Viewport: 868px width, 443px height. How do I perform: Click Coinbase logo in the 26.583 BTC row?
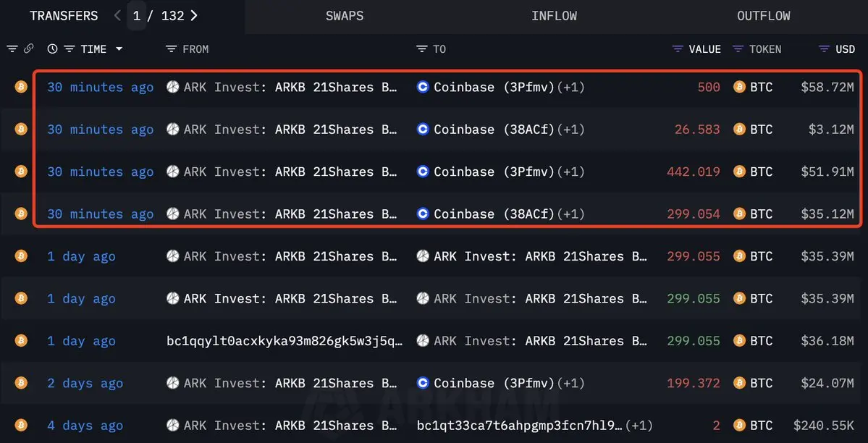coord(423,130)
